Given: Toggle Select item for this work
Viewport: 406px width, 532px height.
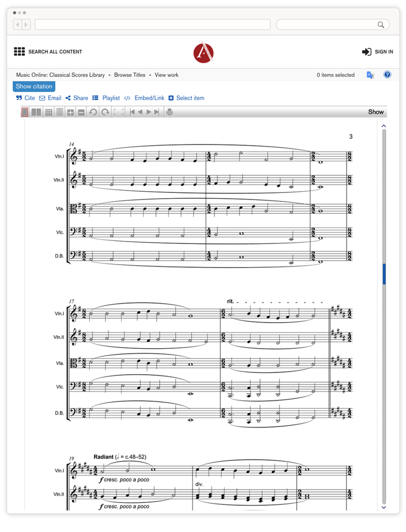Looking at the screenshot, I should click(x=186, y=98).
